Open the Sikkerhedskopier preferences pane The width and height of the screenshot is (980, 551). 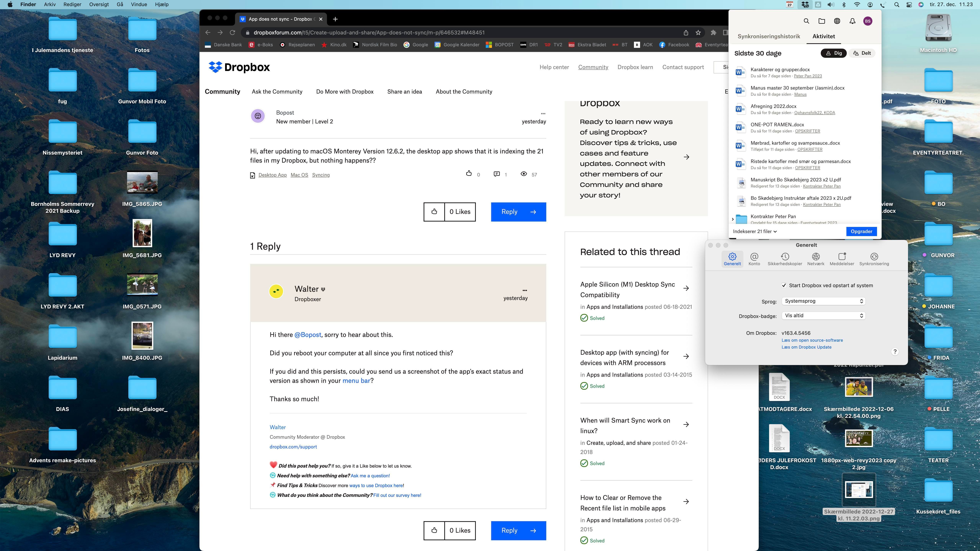784,259
